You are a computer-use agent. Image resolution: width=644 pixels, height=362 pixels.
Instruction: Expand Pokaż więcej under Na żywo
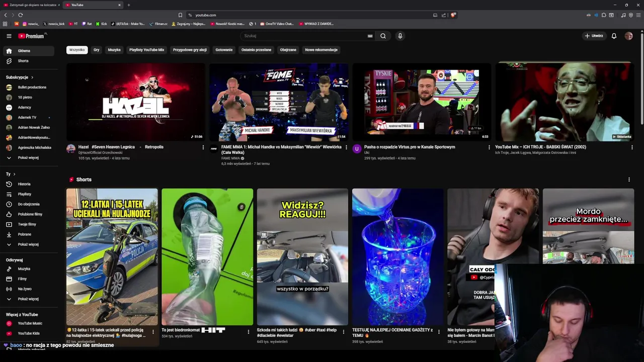click(x=29, y=299)
